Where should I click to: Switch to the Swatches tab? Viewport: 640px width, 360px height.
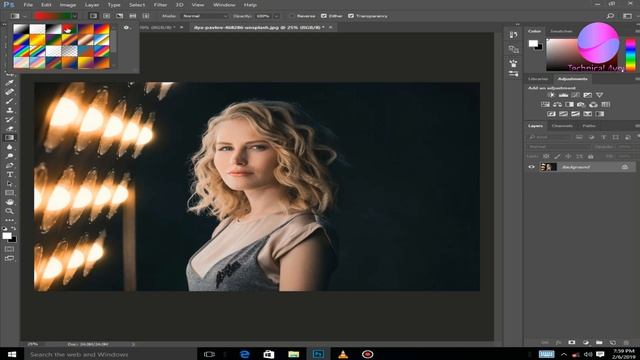click(x=561, y=31)
